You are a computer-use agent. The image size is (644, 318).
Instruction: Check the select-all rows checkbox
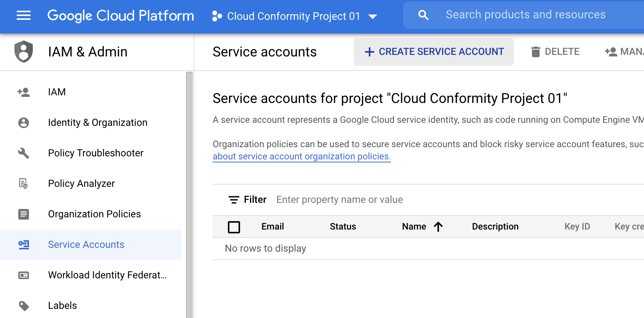click(234, 227)
